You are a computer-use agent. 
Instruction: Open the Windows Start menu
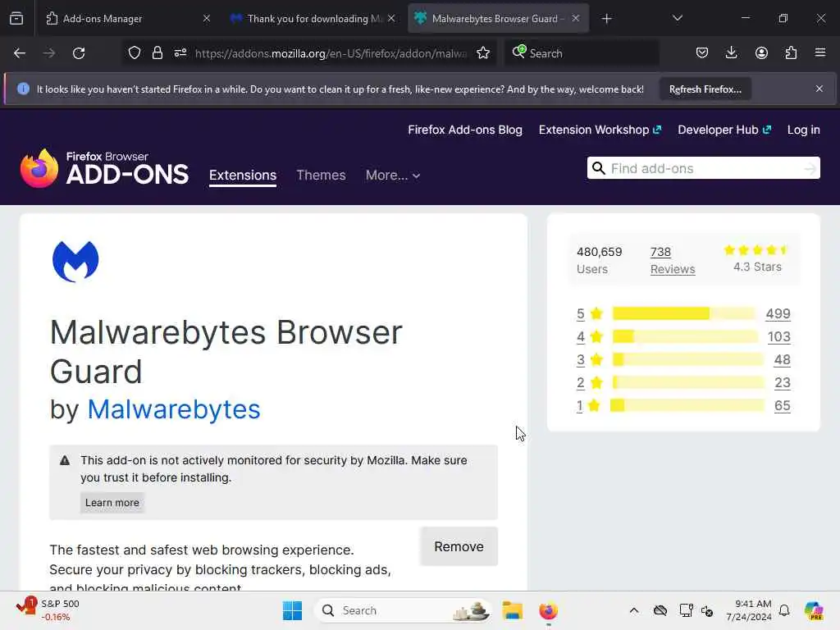pyautogui.click(x=293, y=610)
